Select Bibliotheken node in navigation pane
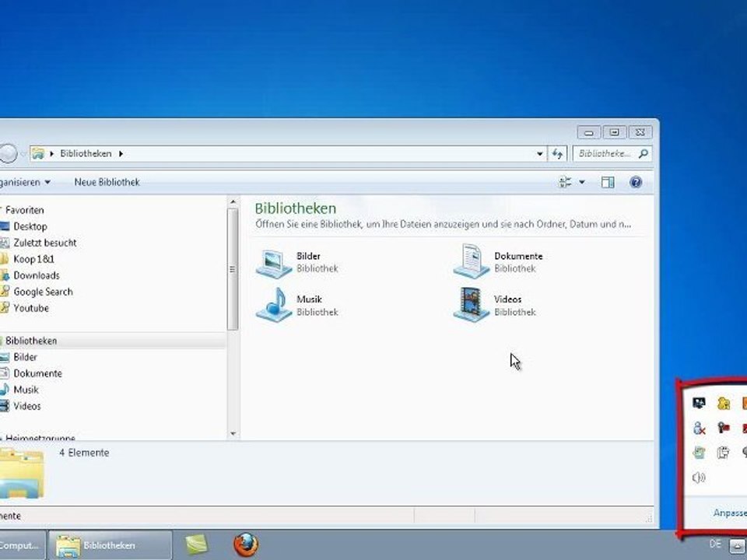This screenshot has height=560, width=747. tap(31, 341)
